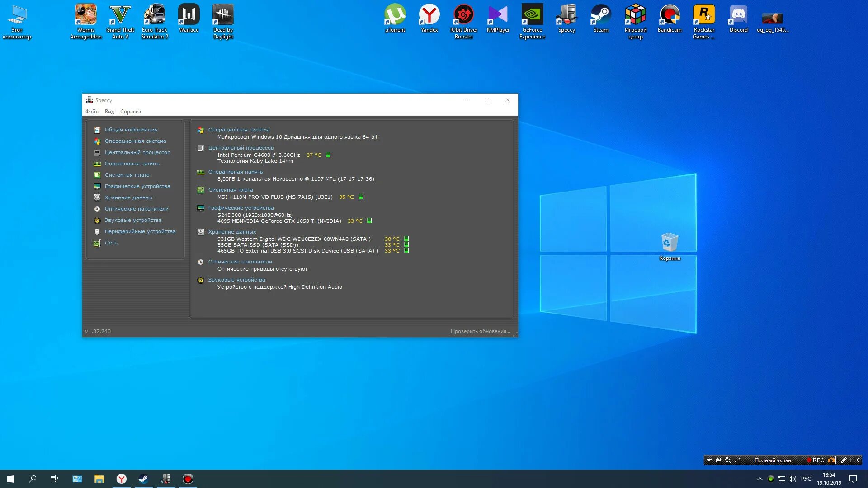Open IObit Driver Booster shortcut

coord(464,21)
